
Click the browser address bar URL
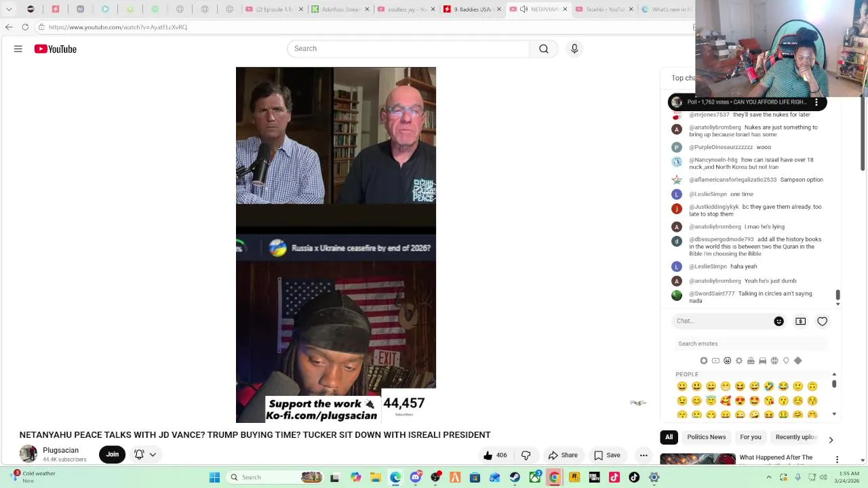[x=118, y=27]
